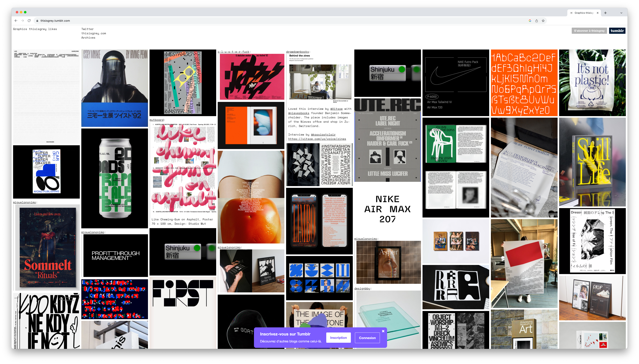The height and width of the screenshot is (364, 639).
Task: Expand the tab search chevron
Action: (x=621, y=13)
